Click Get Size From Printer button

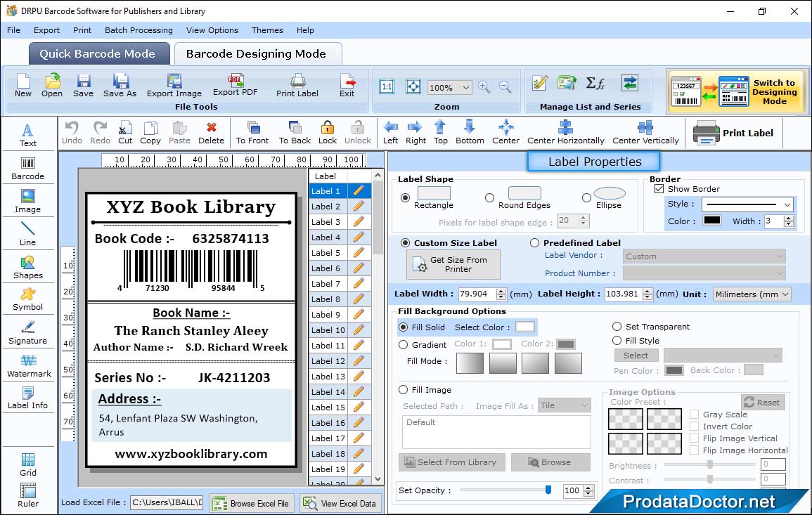(x=453, y=264)
